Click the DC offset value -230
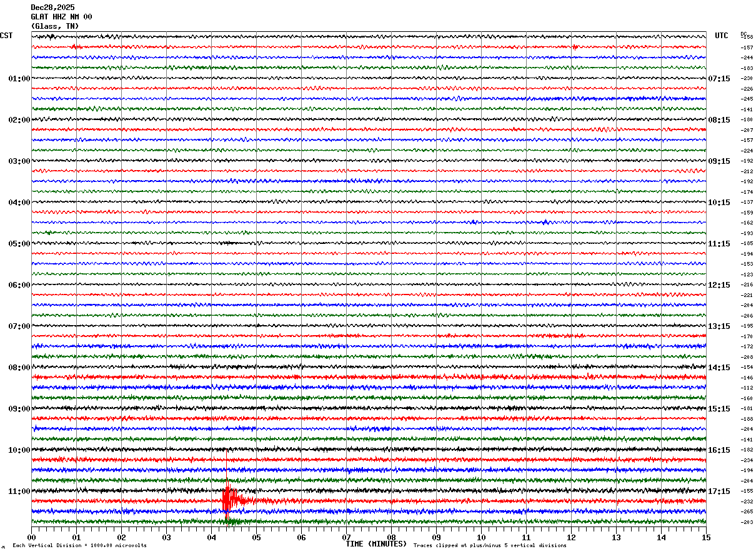The width and height of the screenshot is (756, 554). 747,78
